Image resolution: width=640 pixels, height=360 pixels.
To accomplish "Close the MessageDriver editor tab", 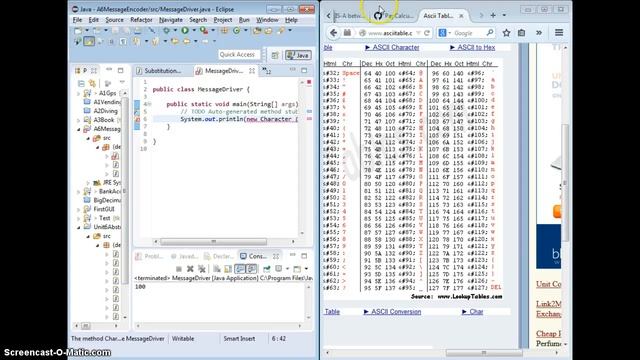I will pos(252,71).
